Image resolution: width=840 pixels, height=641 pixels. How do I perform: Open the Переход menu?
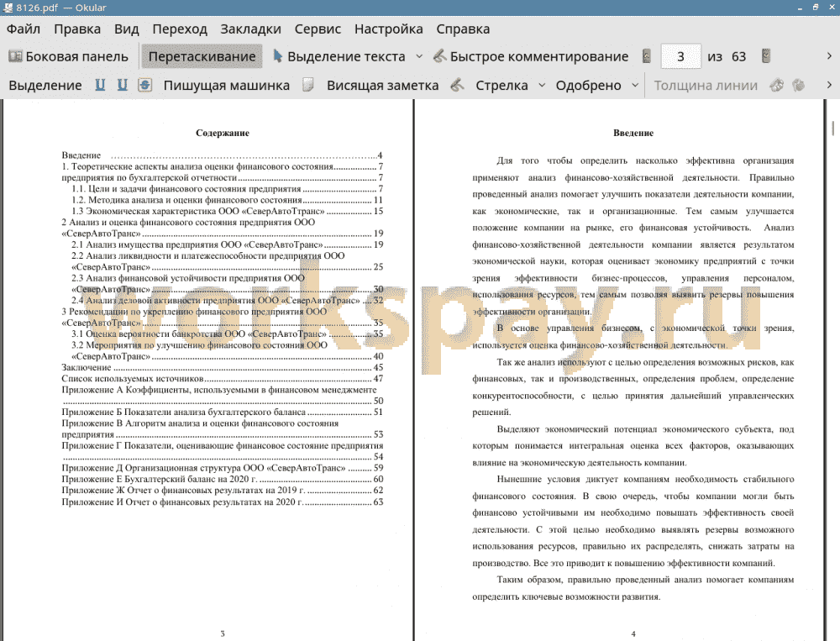180,29
